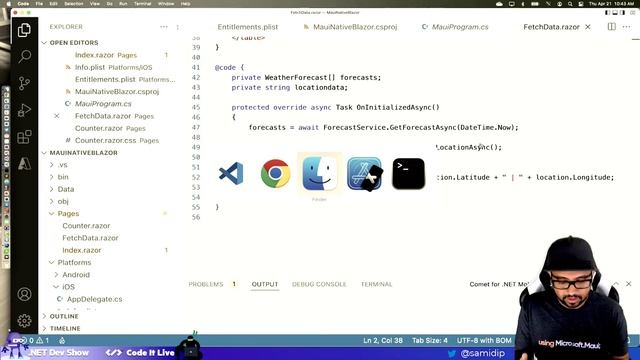Open AppDelegate.cs under iOS folder
Viewport: 640px width, 360px height.
coord(94,299)
